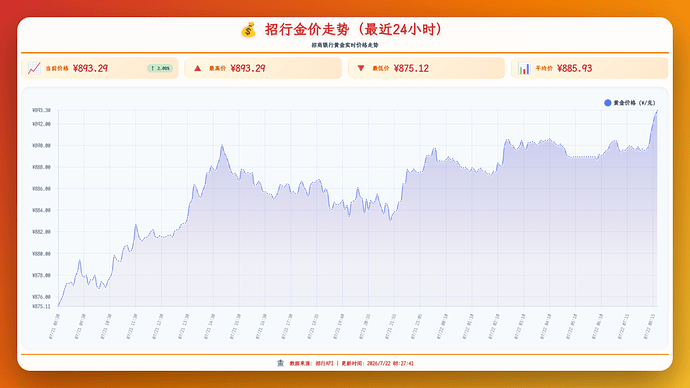Click the 更新时间 2026/7/22 08:27:41 timestamp
The width and height of the screenshot is (690, 388).
[x=378, y=363]
